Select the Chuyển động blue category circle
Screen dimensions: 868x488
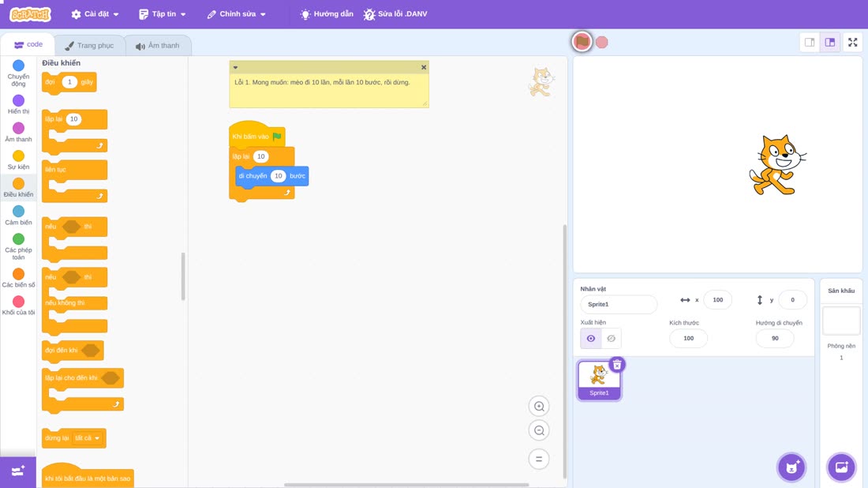[18, 66]
